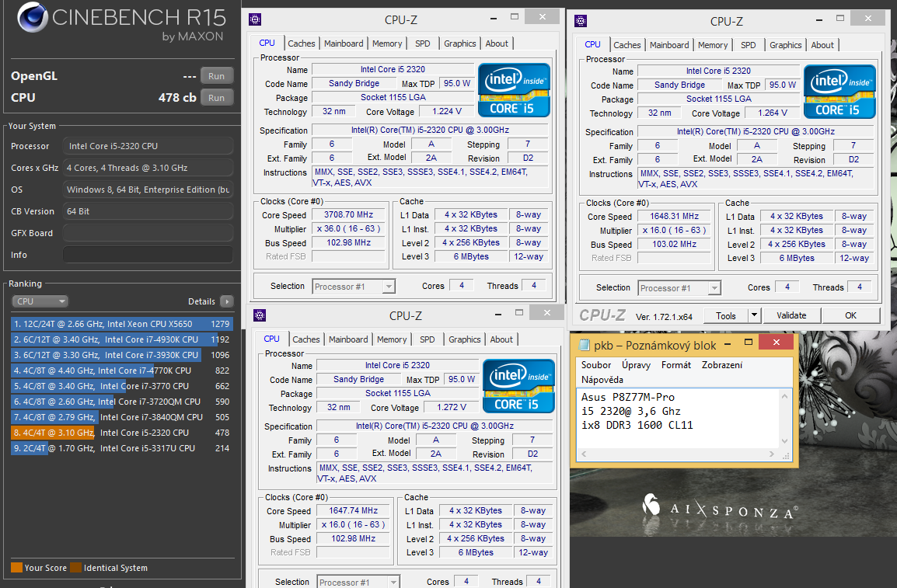
Task: Click the GFX Board field in Cinebench
Action: click(148, 233)
